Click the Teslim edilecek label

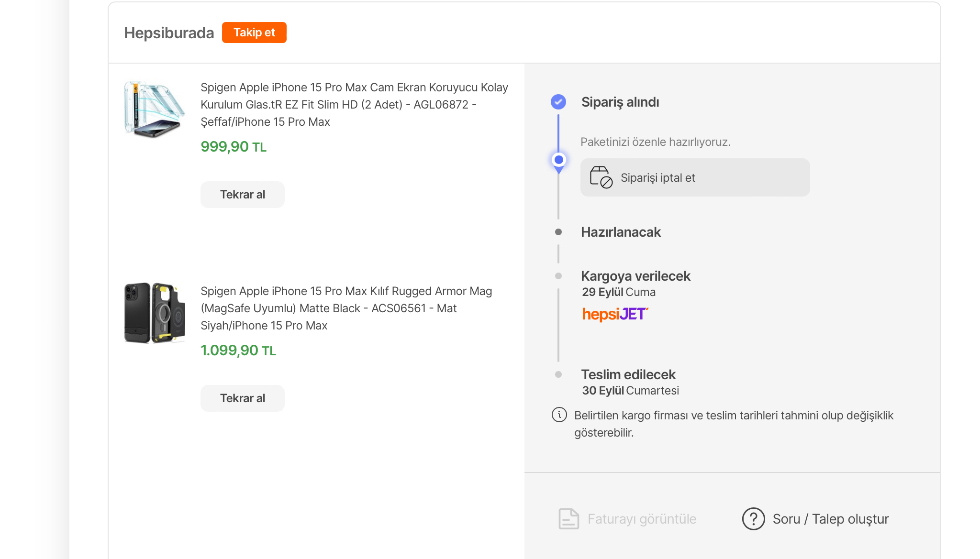[628, 374]
